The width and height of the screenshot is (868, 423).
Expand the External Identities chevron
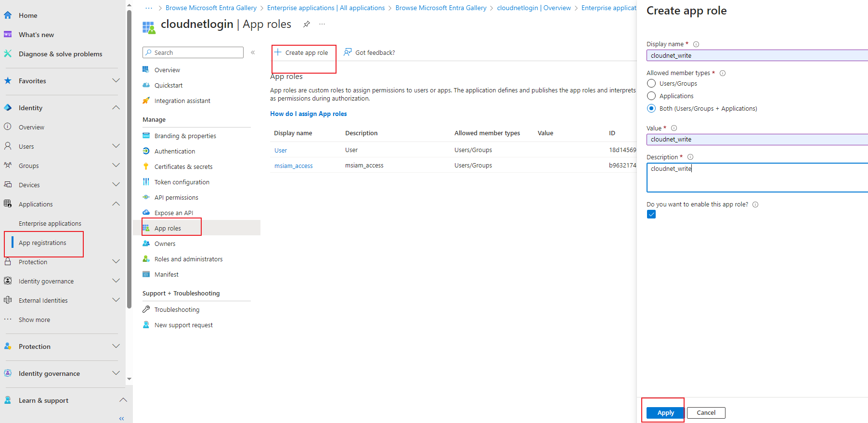[x=116, y=300]
